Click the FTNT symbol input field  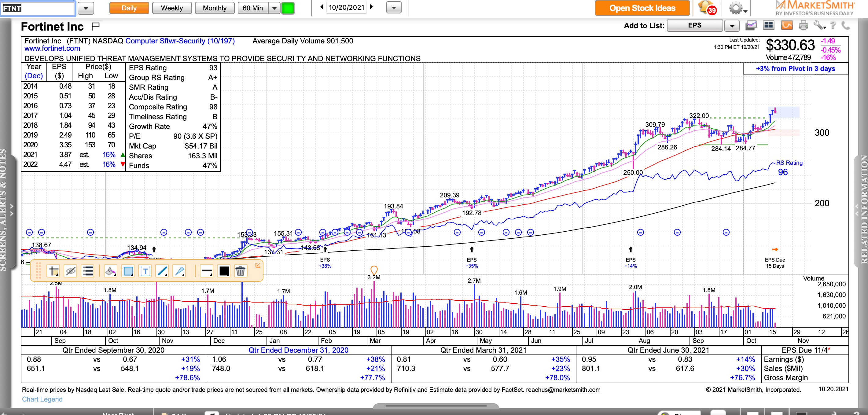(x=38, y=9)
